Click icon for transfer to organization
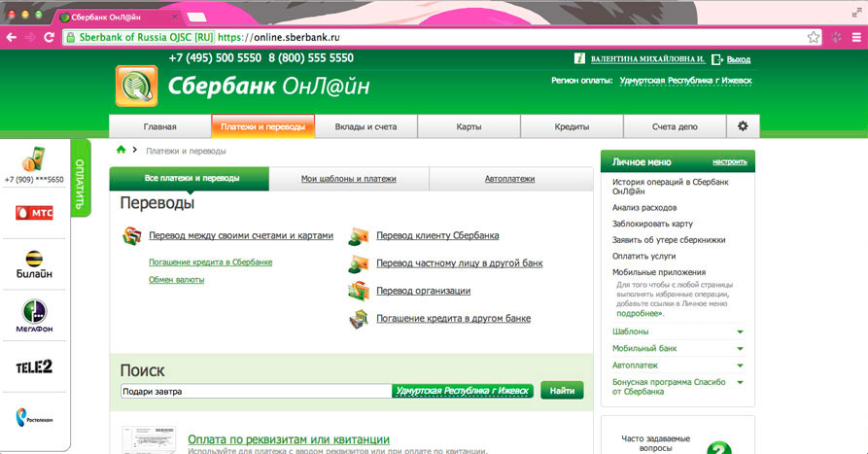This screenshot has height=454, width=868. 359,292
